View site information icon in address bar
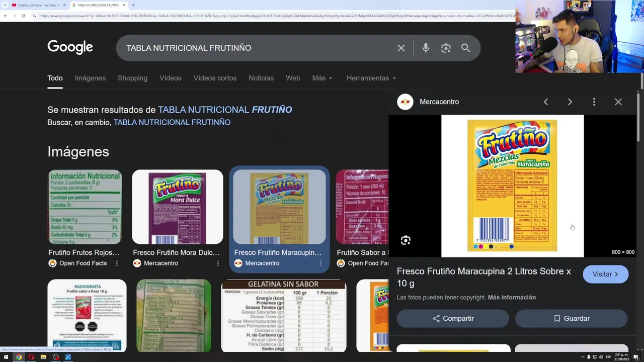Image resolution: width=644 pixels, height=362 pixels. [x=34, y=16]
